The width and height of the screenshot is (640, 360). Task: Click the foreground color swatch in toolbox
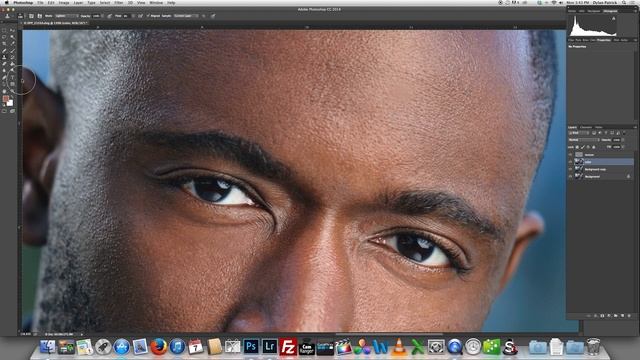pos(6,99)
